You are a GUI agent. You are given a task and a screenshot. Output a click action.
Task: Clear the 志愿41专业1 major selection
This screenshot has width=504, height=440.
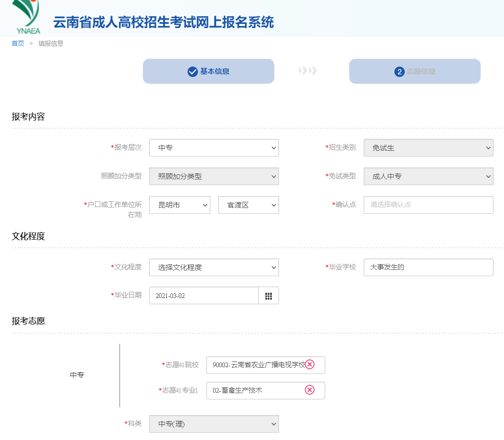tap(310, 391)
